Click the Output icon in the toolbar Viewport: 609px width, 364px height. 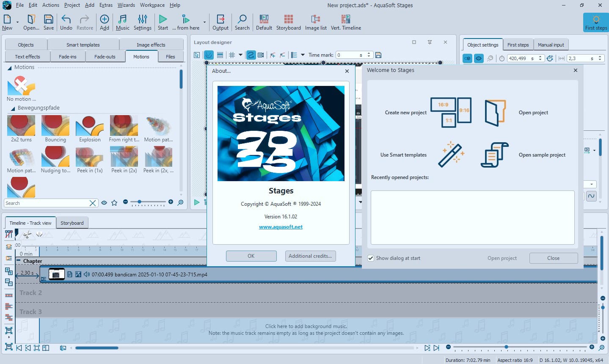(x=220, y=21)
